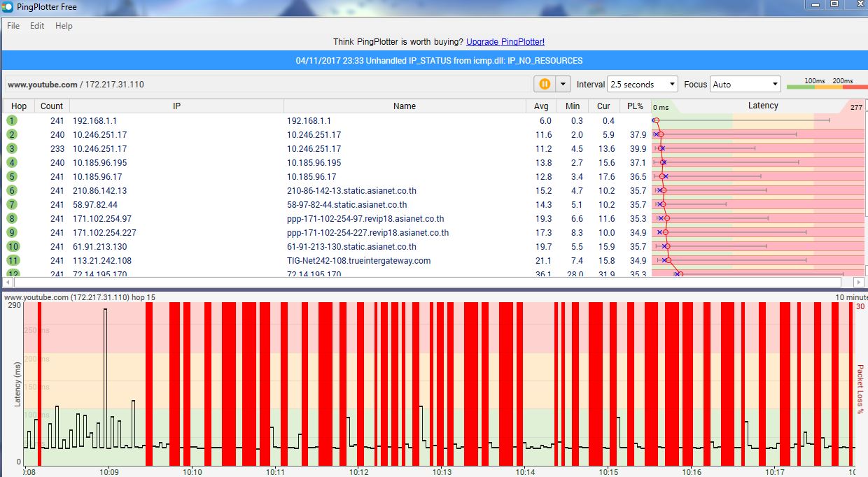Click the 10:12 time marker on timeline
The image size is (868, 477).
358,472
